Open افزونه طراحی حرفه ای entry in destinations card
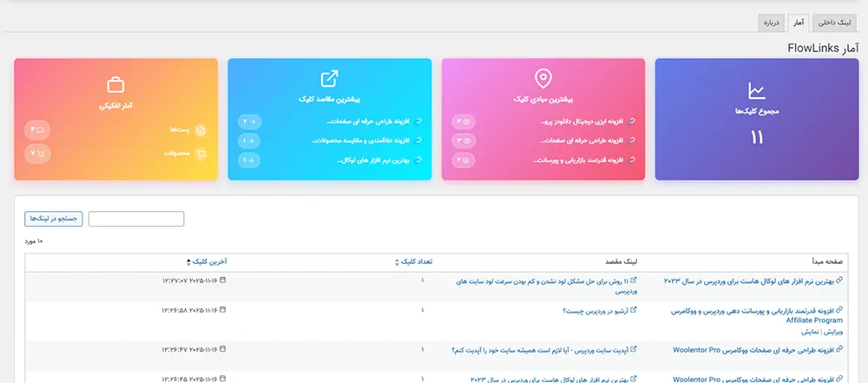 [369, 122]
